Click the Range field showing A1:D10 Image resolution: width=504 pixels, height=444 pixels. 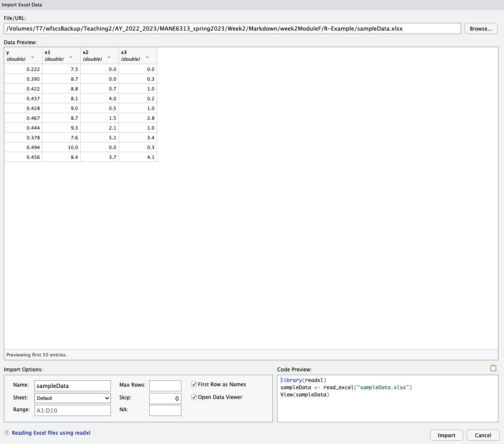72,410
